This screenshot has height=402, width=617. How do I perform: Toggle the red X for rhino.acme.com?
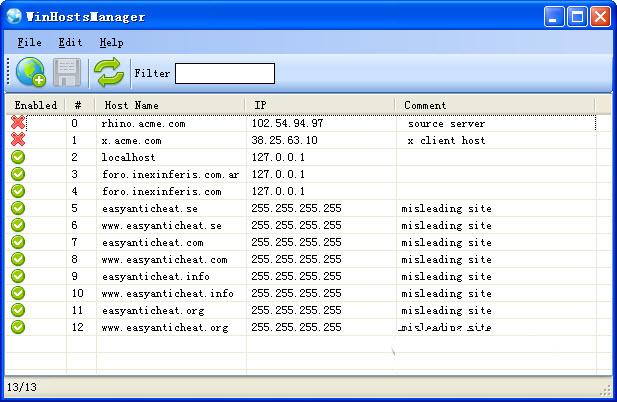[x=18, y=123]
